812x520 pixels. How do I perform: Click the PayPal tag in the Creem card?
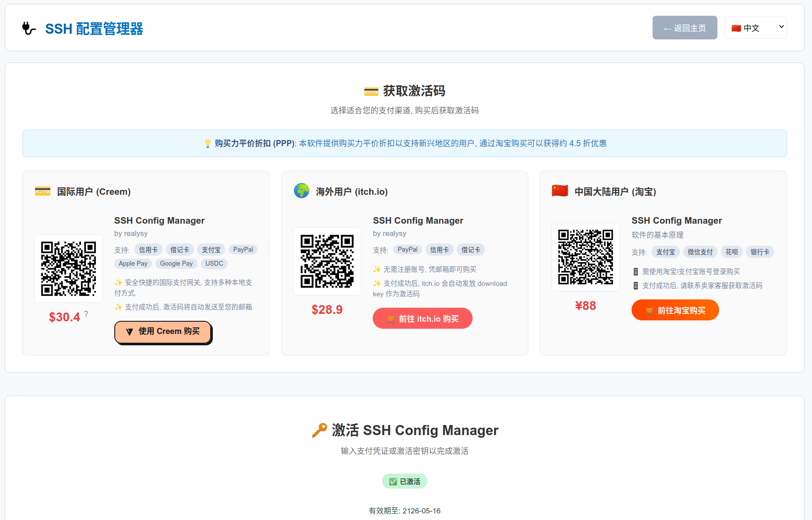pyautogui.click(x=243, y=249)
